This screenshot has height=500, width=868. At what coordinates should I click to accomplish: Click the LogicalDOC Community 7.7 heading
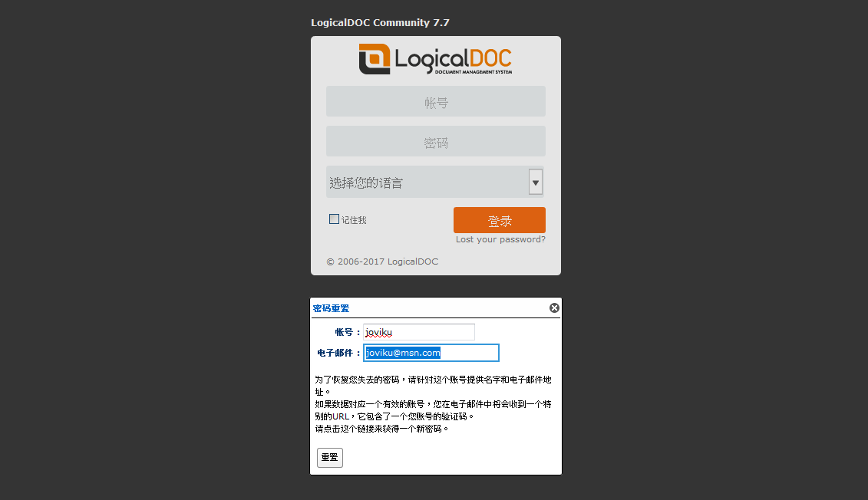coord(380,23)
